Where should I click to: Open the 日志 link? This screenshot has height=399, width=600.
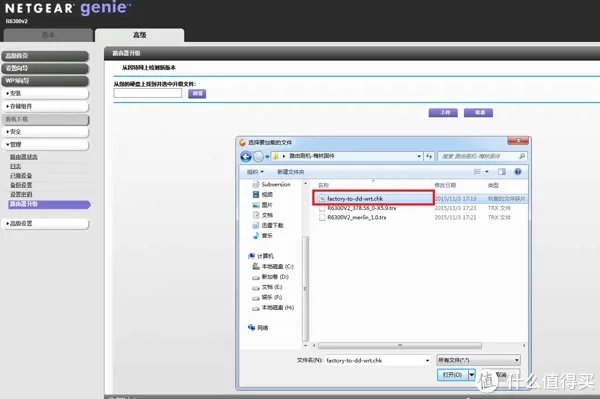coord(15,166)
